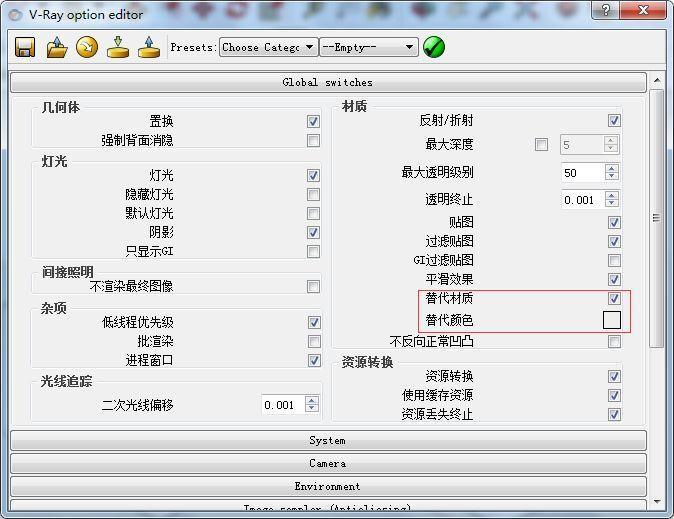Enable the 隐藏灯光 checkbox
Screen dimensions: 674x519
313,194
